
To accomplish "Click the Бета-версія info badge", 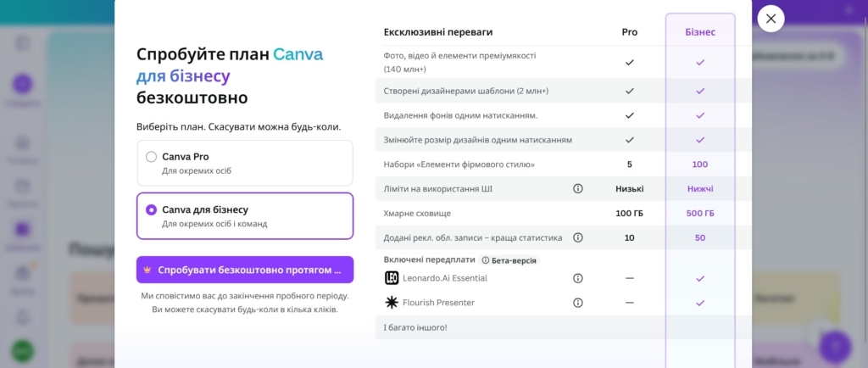I will tap(509, 260).
